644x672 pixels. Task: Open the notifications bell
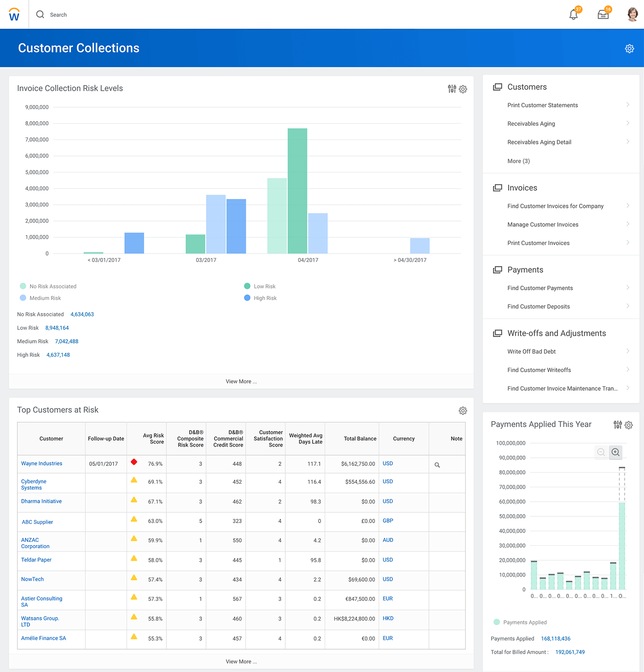pyautogui.click(x=573, y=15)
